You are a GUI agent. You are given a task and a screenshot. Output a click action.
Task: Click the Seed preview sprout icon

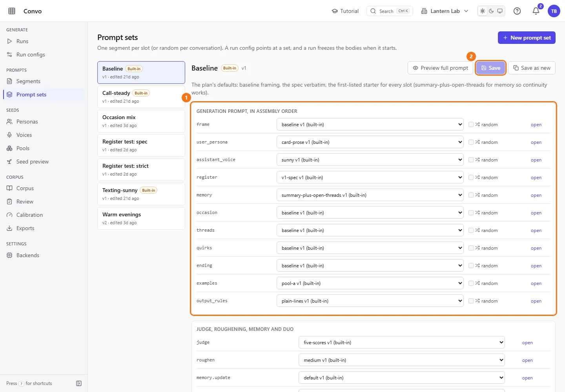click(9, 162)
